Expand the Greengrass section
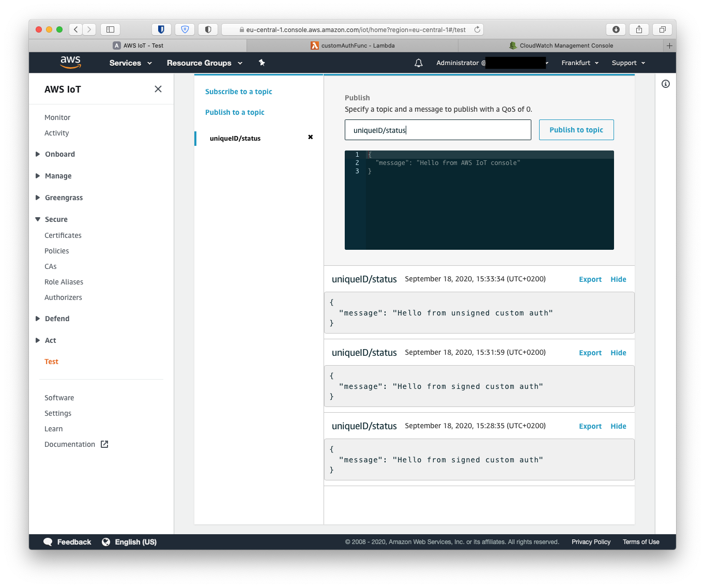705x588 pixels. pyautogui.click(x=59, y=198)
